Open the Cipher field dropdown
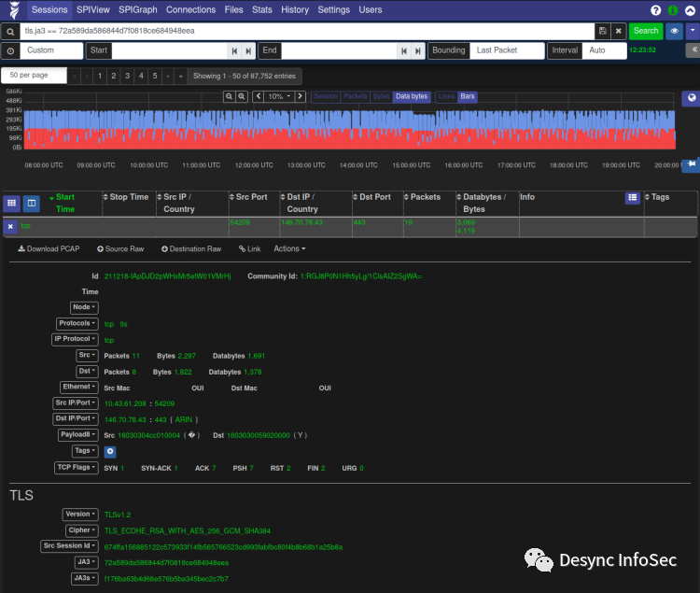700x593 pixels. (82, 530)
